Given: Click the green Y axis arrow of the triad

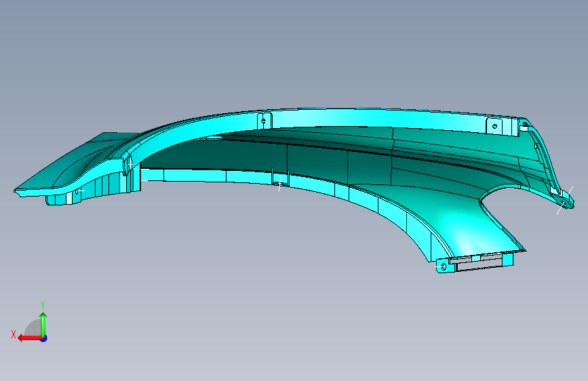Looking at the screenshot, I should click(43, 324).
